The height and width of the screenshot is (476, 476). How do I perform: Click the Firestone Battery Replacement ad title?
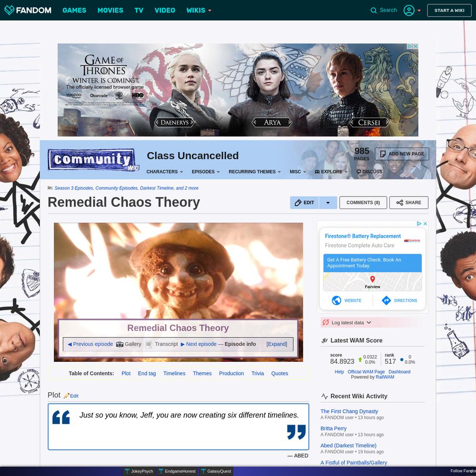pyautogui.click(x=363, y=236)
